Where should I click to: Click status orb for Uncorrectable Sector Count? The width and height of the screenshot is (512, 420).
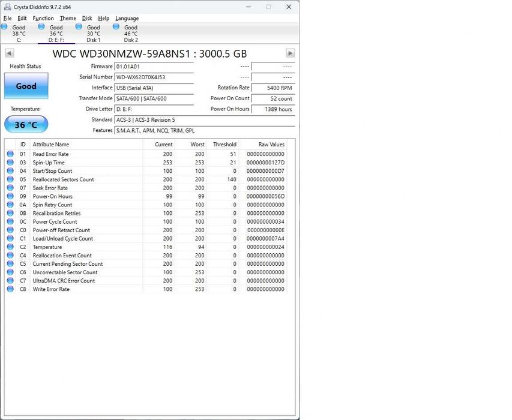coord(10,272)
